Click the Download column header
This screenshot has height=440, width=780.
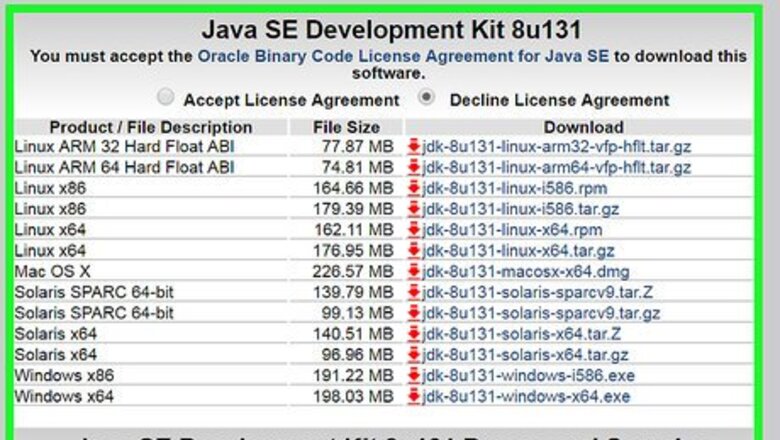coord(584,127)
